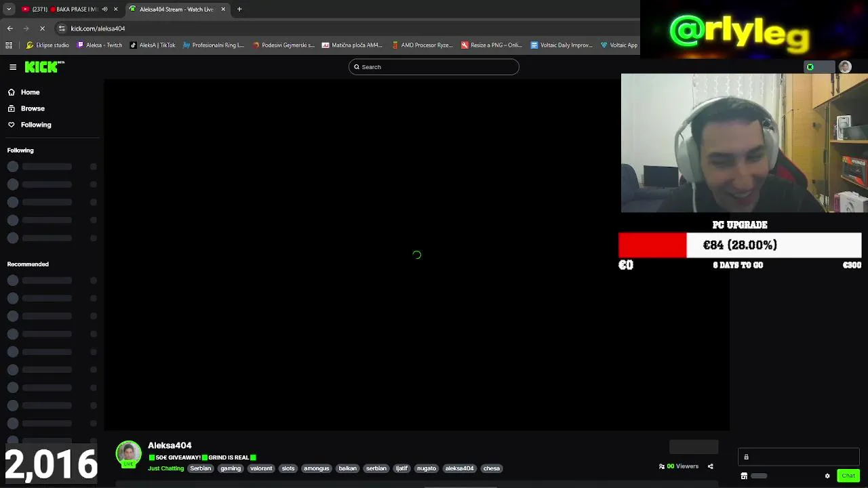868x488 pixels.
Task: Click the stream share icon
Action: (710, 466)
